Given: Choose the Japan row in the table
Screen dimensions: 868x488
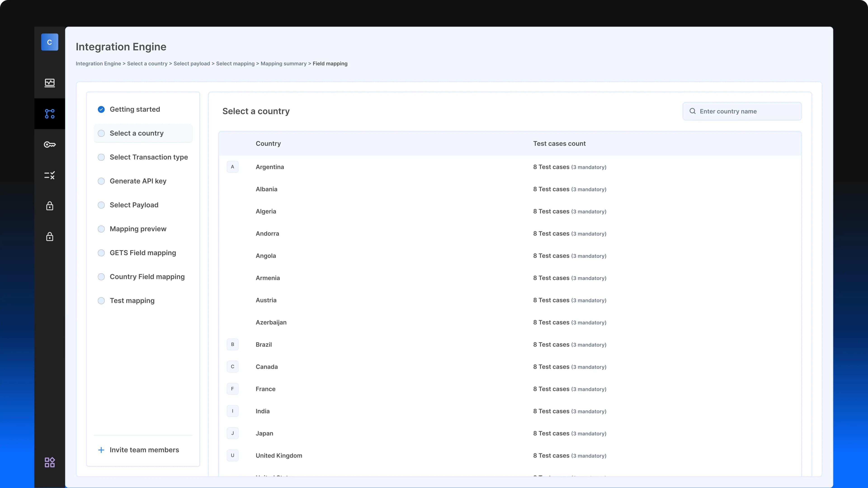Looking at the screenshot, I should [264, 434].
